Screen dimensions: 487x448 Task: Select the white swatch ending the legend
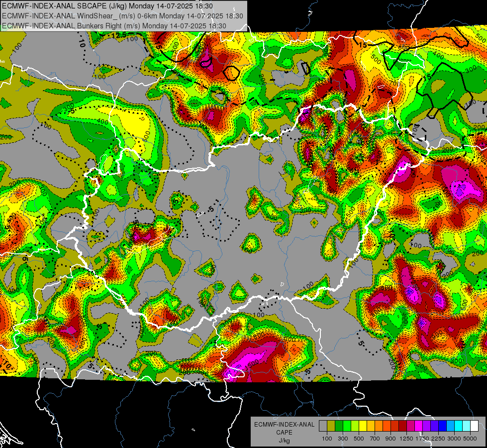point(474,426)
